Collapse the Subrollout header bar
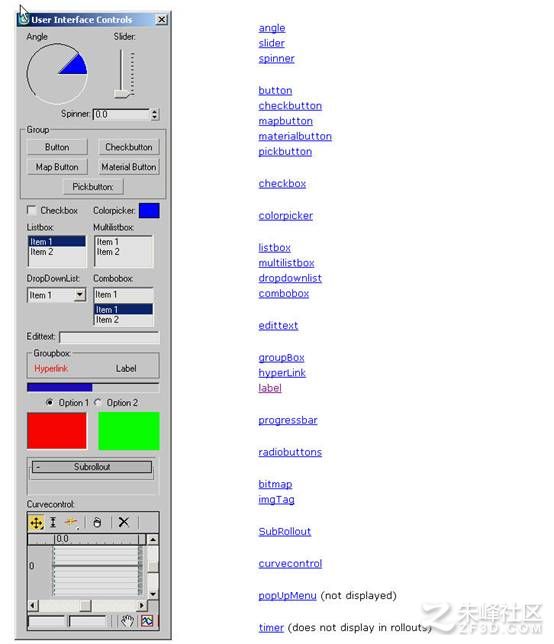Image resolution: width=554 pixels, height=644 pixels. 92,467
